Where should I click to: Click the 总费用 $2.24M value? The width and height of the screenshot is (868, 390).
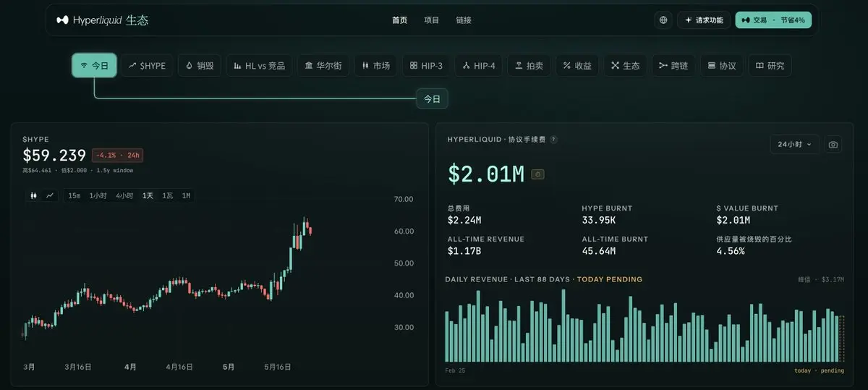464,220
